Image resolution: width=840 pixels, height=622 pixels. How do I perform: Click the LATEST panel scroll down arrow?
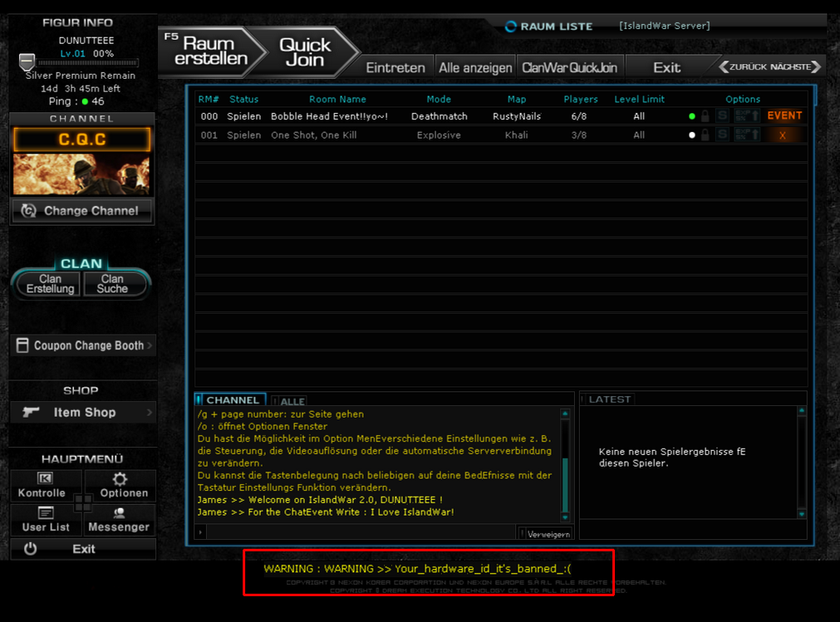[802, 514]
